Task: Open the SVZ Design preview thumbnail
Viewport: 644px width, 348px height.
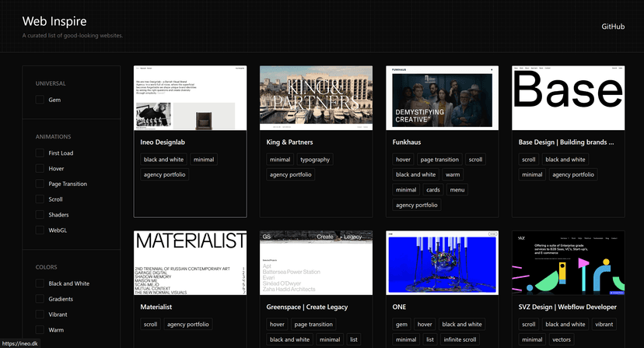Action: pyautogui.click(x=569, y=263)
